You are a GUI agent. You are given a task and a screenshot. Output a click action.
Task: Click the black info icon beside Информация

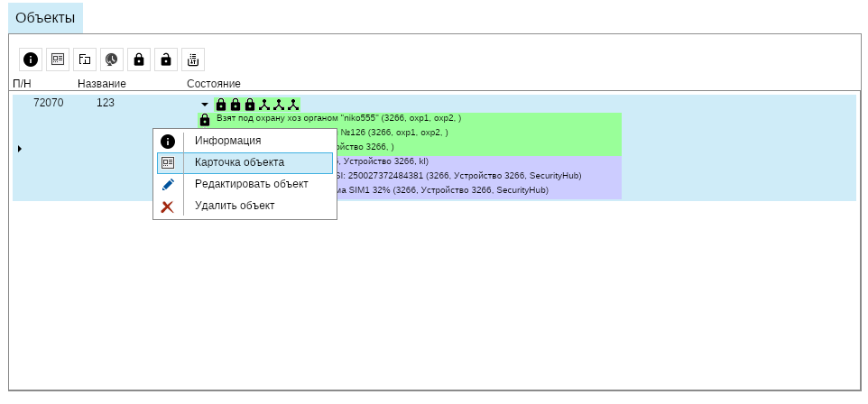[x=168, y=142]
